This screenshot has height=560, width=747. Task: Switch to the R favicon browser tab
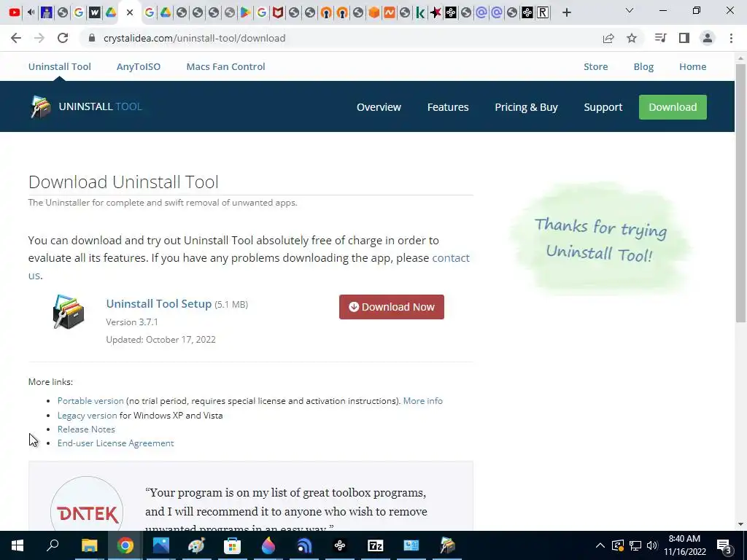tap(543, 12)
